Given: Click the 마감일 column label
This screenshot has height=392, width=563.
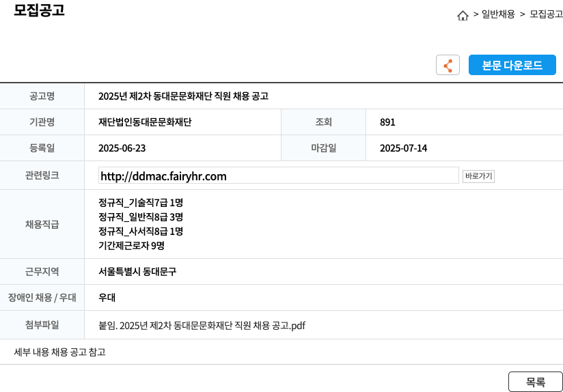Looking at the screenshot, I should tap(323, 148).
